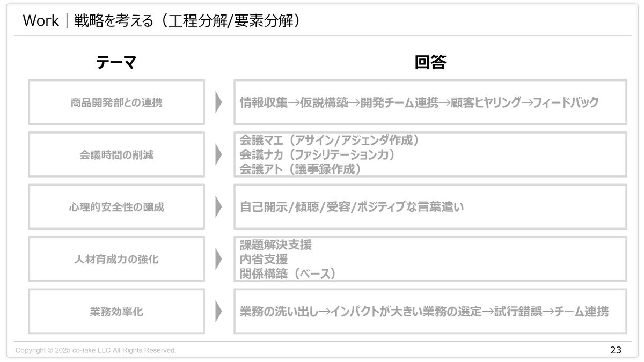The width and height of the screenshot is (644, 362).
Task: Click the slide title Work｜戦略を考える
Action: (161, 21)
